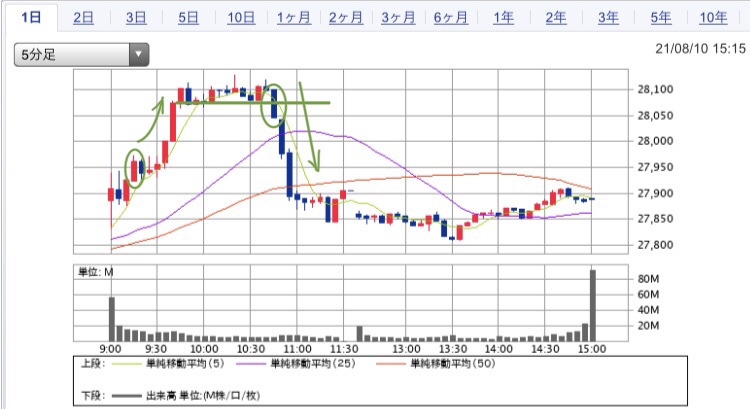Open the 3年 period tab
This screenshot has height=409, width=750.
pyautogui.click(x=608, y=18)
